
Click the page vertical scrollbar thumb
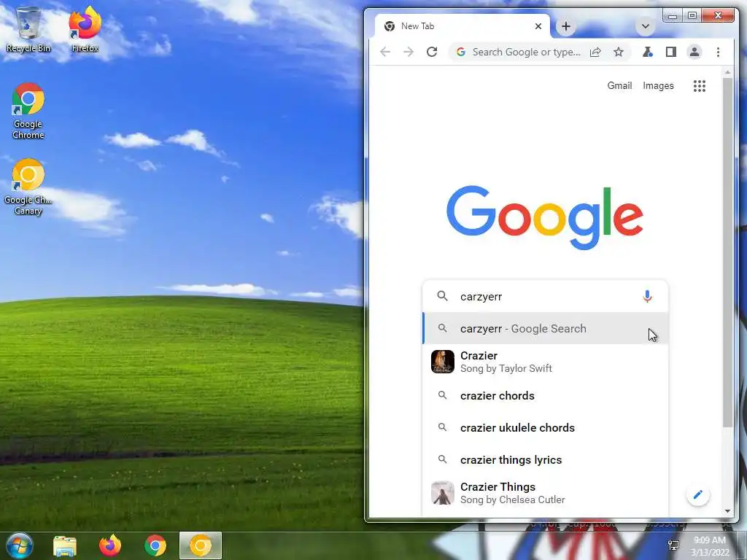(x=727, y=252)
